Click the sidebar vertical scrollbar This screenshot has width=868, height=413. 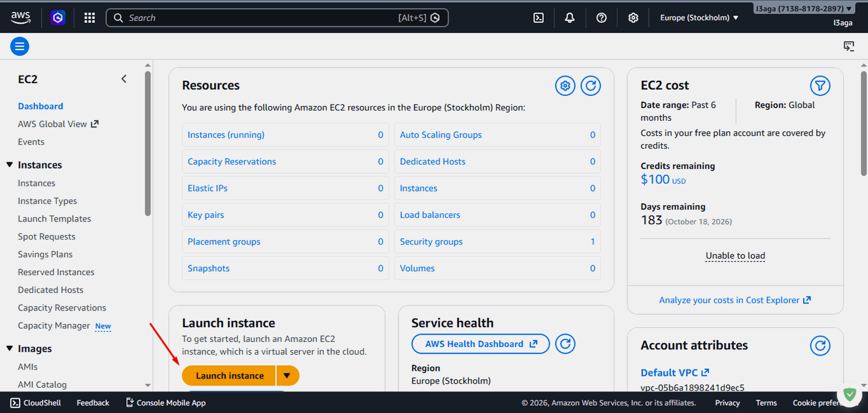(148, 144)
